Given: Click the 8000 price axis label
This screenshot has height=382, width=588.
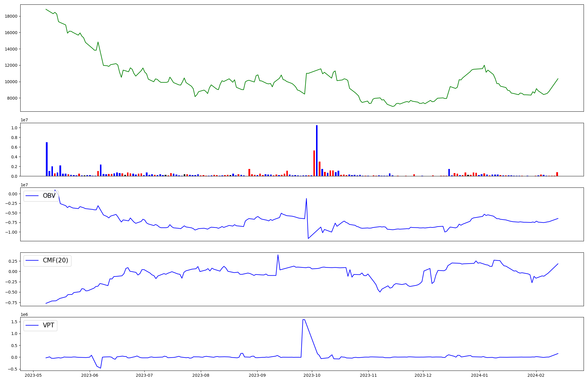Looking at the screenshot, I should [12, 98].
